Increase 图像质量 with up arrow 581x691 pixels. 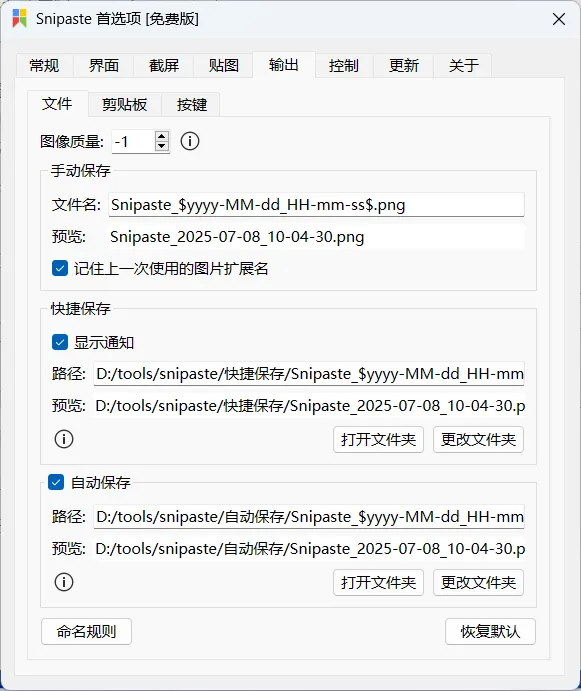point(162,137)
